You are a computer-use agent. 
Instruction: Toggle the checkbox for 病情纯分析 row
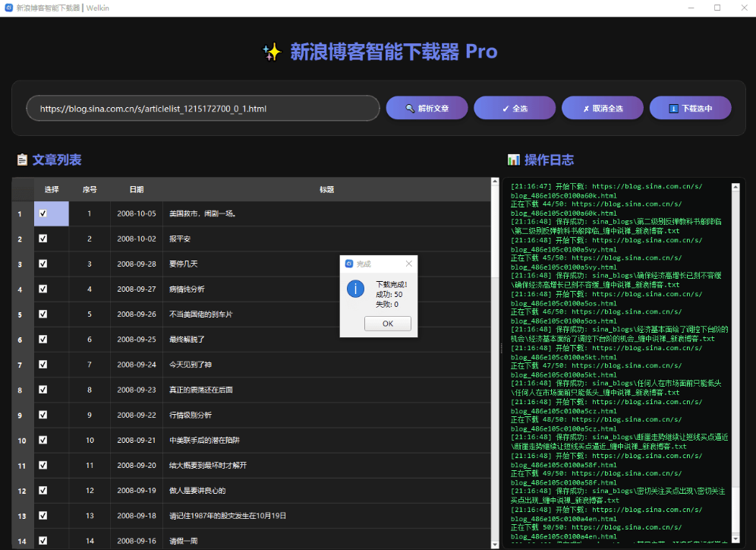click(43, 289)
